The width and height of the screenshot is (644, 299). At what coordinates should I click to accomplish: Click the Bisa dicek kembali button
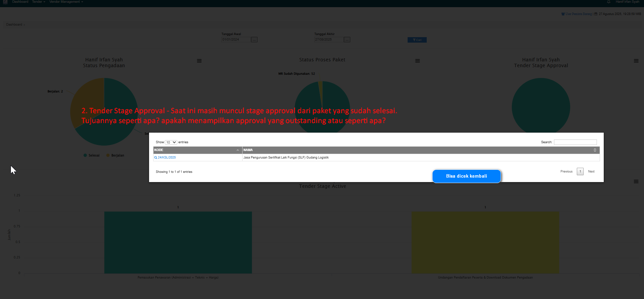466,176
